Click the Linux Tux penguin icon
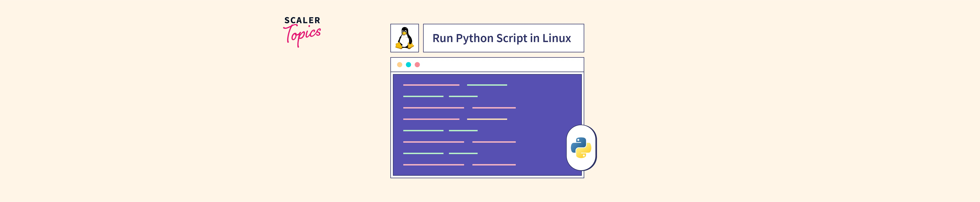The width and height of the screenshot is (980, 202). 404,38
